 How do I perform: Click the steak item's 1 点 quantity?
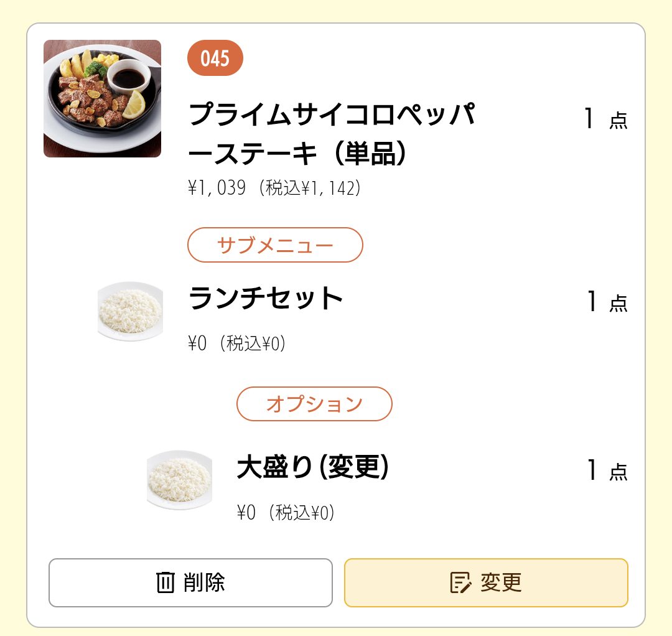(605, 119)
